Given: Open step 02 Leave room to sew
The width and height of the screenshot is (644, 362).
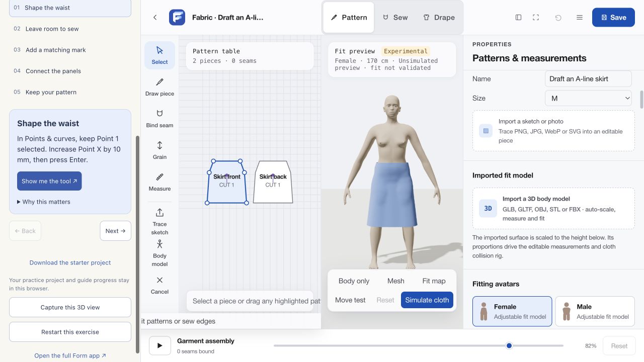Looking at the screenshot, I should [70, 29].
